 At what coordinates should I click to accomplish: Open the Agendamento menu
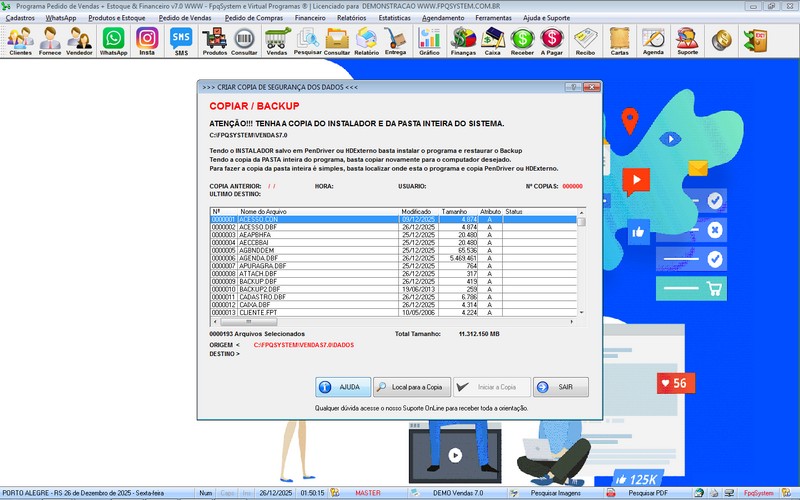(x=443, y=18)
